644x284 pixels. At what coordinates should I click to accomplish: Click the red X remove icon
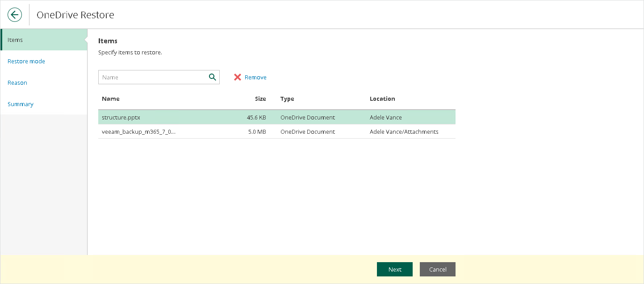point(238,77)
